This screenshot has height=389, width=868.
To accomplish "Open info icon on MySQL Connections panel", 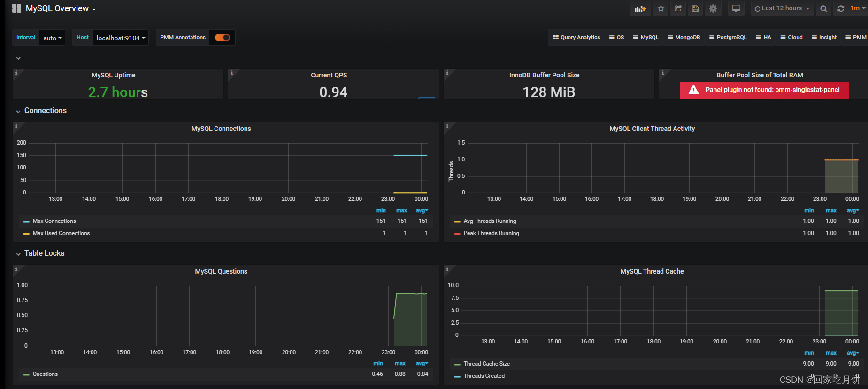I will [x=16, y=126].
